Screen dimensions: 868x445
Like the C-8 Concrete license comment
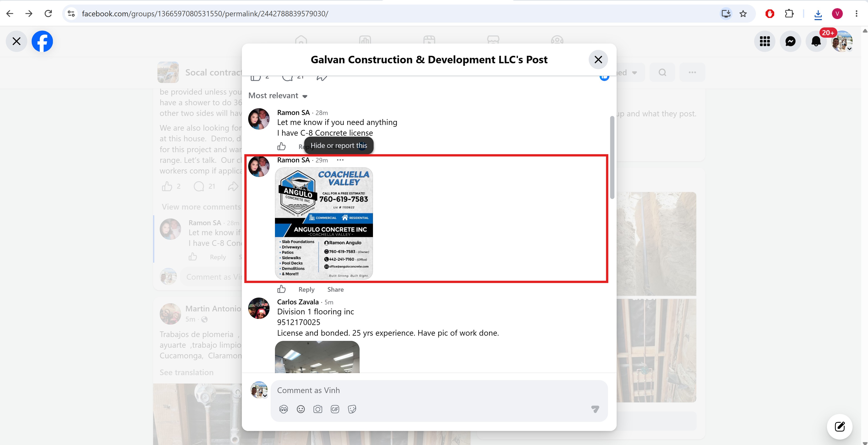point(281,146)
